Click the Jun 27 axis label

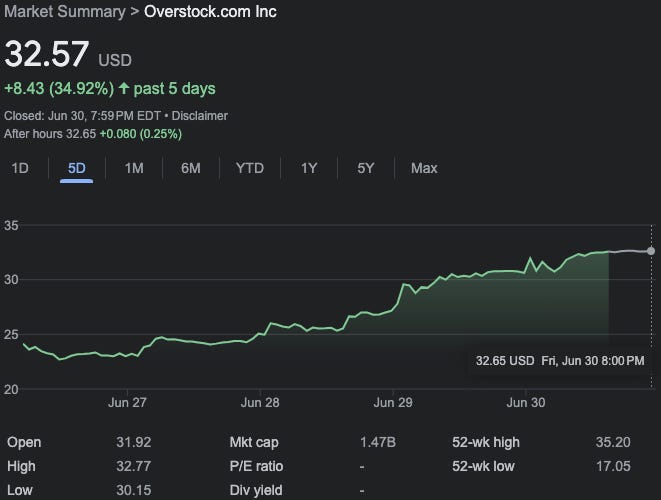tap(127, 402)
